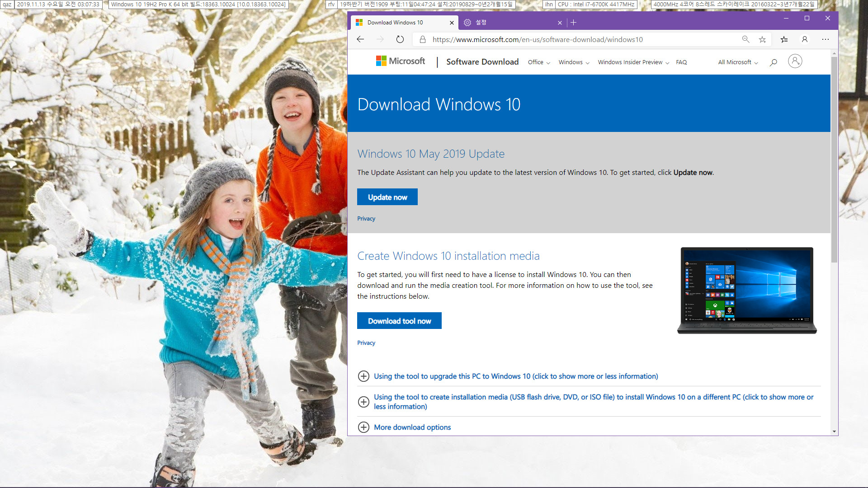This screenshot has width=868, height=488.
Task: Click the 19하반기 버전1909 info label
Action: coord(426,5)
